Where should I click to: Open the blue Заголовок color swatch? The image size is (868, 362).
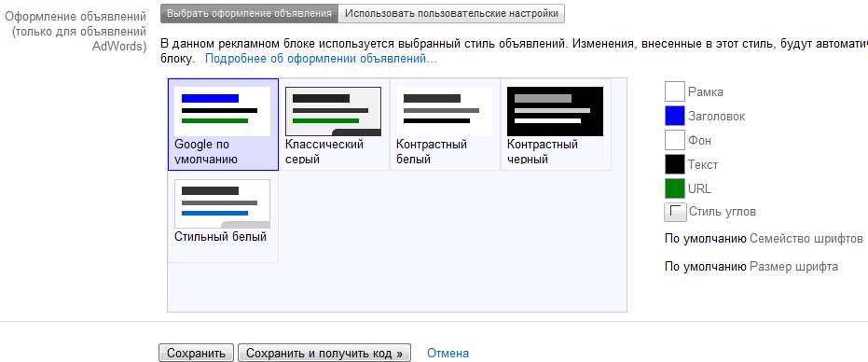675,116
